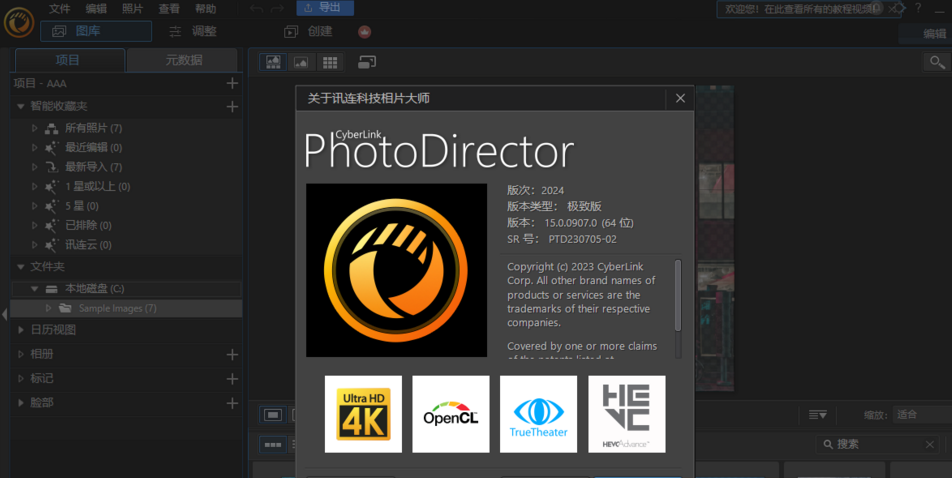
Task: Open the 缩放 zoom dropdown showing 适合
Action: pos(922,415)
